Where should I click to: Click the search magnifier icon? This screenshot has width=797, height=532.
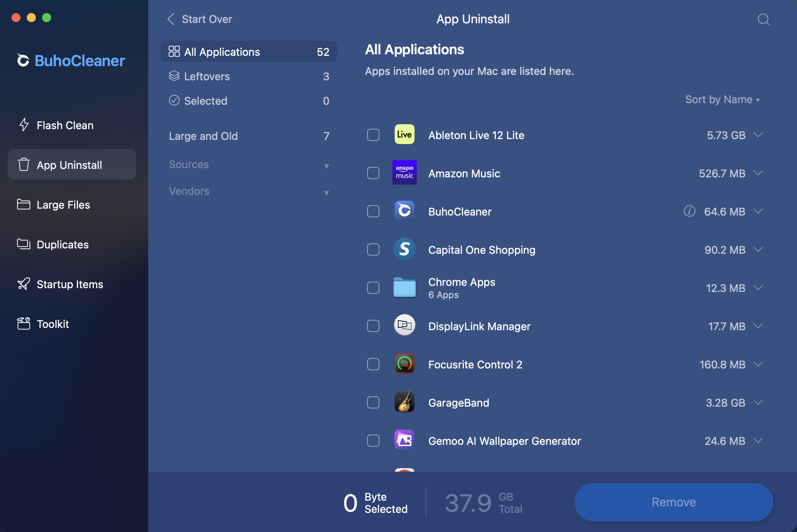(763, 19)
